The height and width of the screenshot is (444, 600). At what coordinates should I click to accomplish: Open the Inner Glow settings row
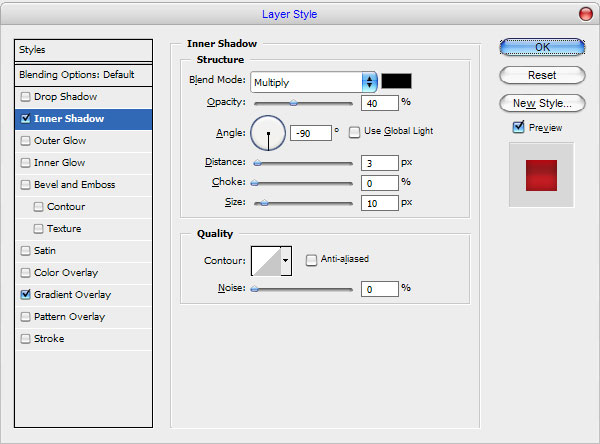[83, 163]
